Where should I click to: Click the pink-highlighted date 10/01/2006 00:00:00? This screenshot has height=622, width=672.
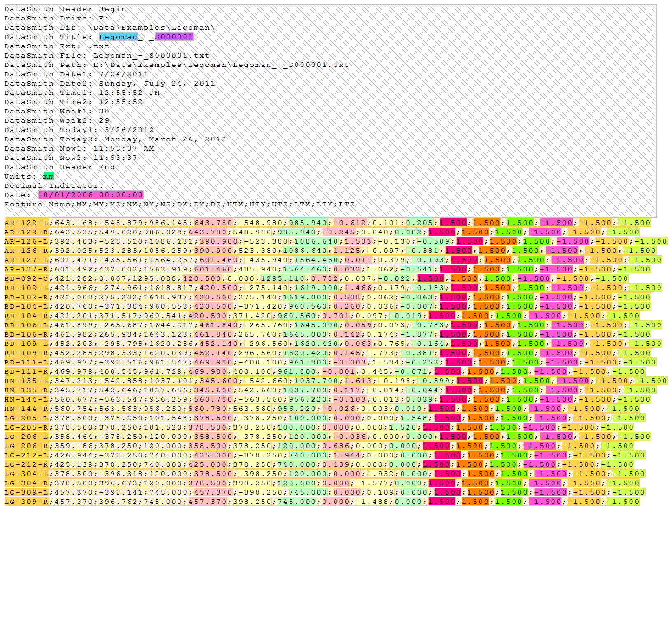pyautogui.click(x=91, y=195)
